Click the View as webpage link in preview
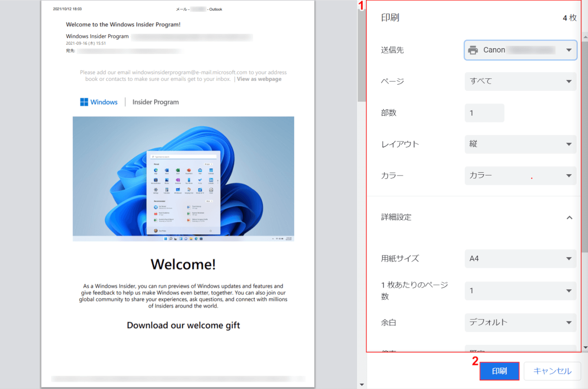The width and height of the screenshot is (588, 389). 259,79
